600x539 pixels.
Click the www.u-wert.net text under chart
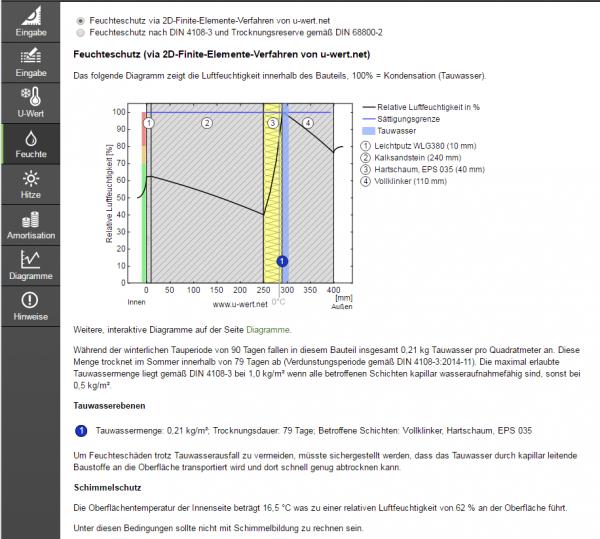[x=238, y=301]
